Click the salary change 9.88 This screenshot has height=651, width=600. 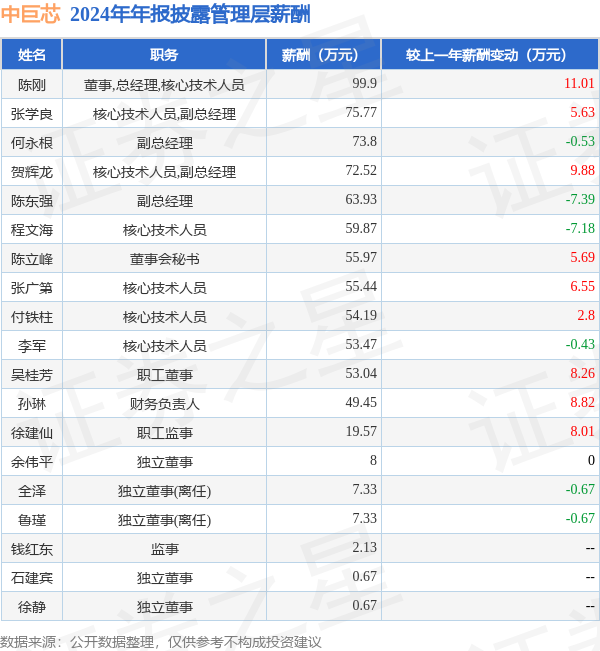click(x=582, y=170)
